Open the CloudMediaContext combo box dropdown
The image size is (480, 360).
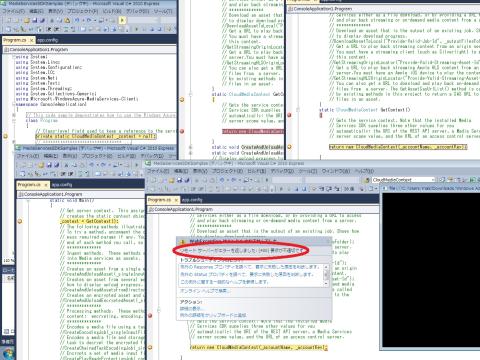point(433,180)
